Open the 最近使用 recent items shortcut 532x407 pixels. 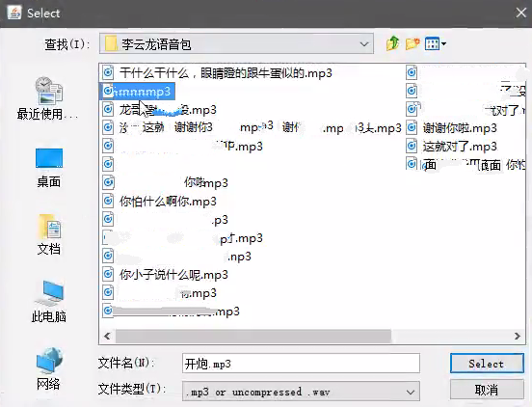(x=48, y=98)
